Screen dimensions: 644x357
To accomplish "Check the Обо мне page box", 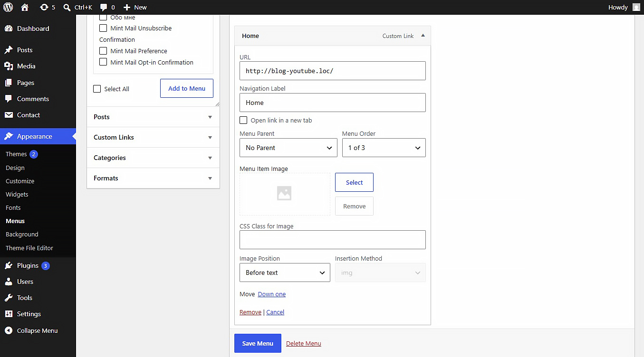I will tap(103, 17).
